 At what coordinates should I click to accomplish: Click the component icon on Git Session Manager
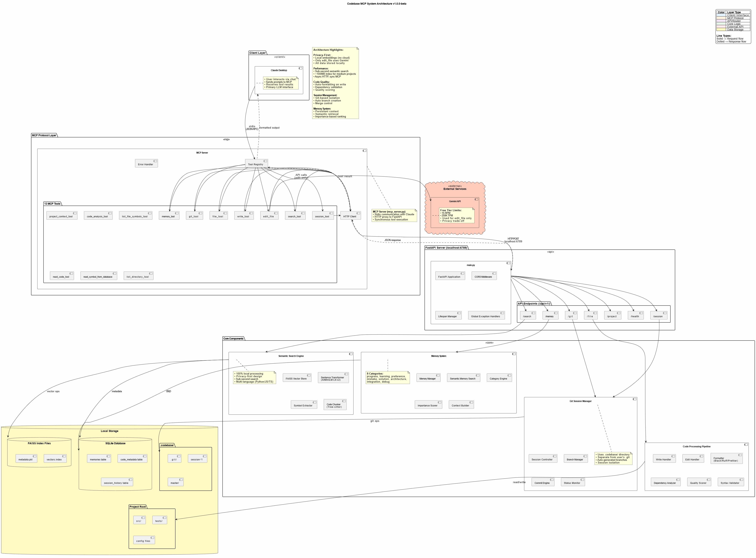634,399
